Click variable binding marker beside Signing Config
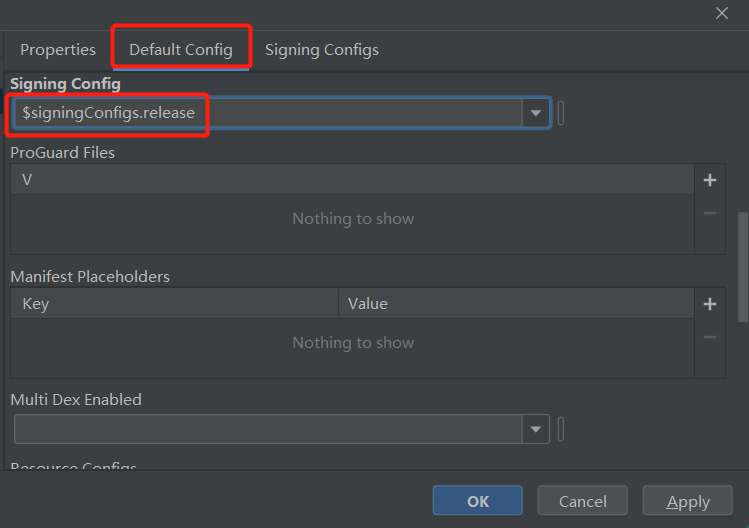Screen dimensions: 749x528 click(x=561, y=113)
